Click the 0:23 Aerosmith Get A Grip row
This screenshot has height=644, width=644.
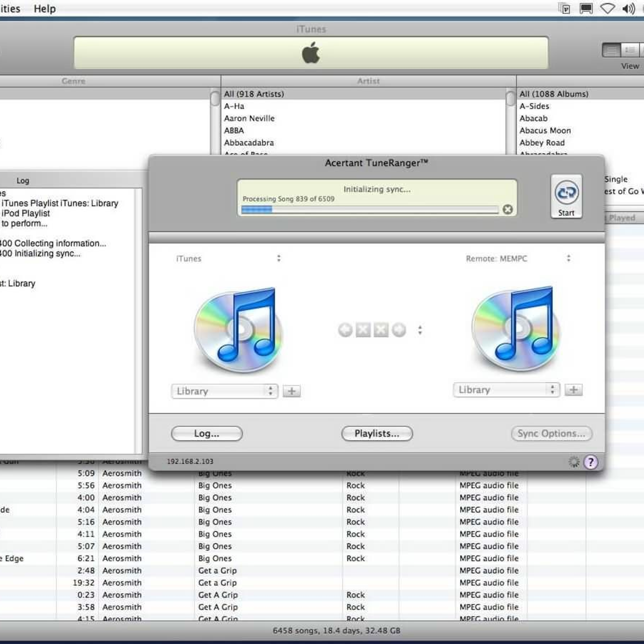point(322,594)
